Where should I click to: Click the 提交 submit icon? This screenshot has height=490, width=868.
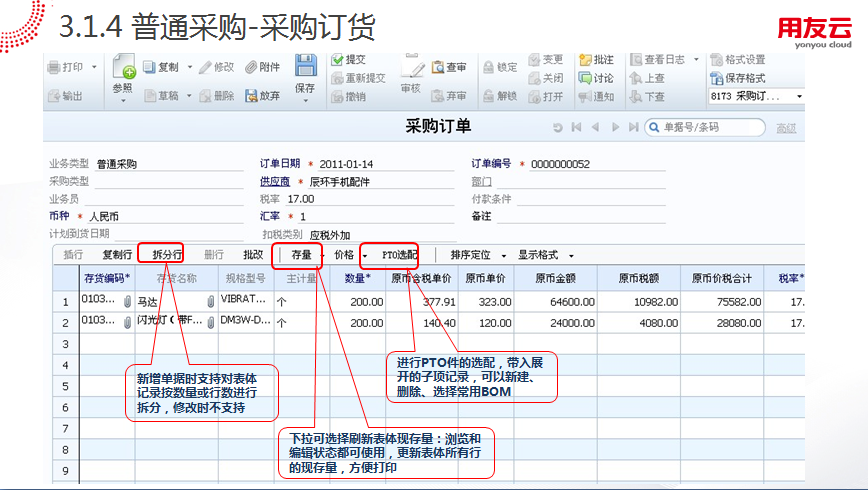tap(337, 59)
